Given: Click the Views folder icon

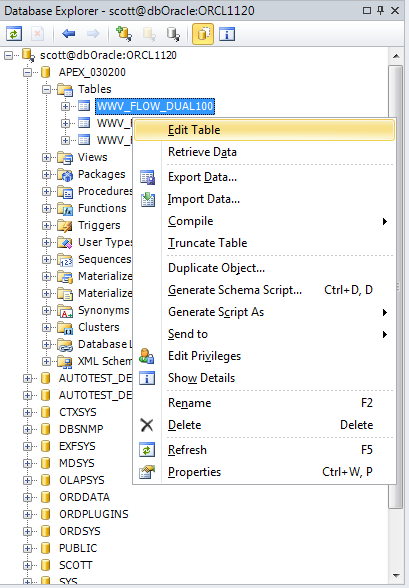Looking at the screenshot, I should (x=65, y=158).
